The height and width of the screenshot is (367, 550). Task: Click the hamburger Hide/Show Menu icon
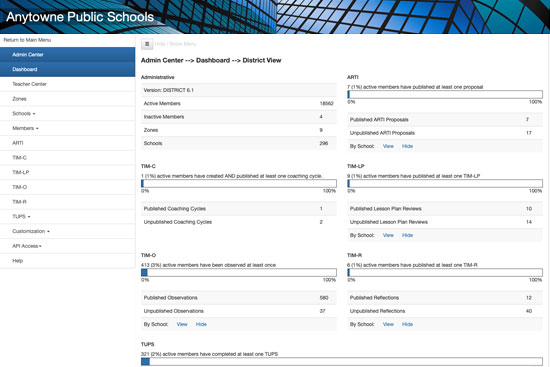pos(147,44)
